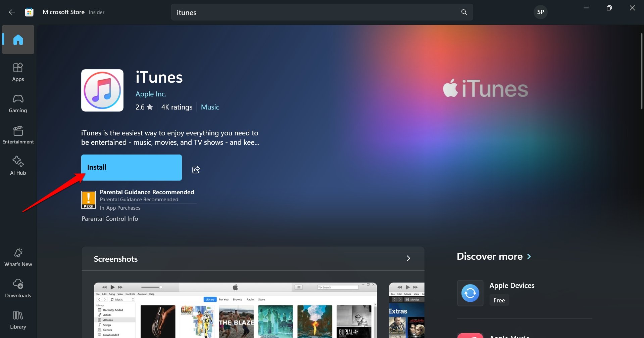Go back using the back arrow
The image size is (644, 338).
coord(12,12)
